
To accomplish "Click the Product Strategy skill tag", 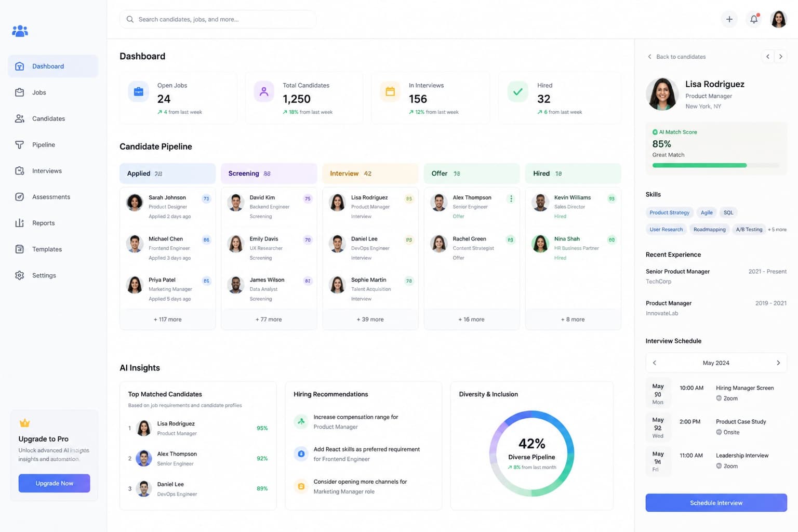I will 669,212.
